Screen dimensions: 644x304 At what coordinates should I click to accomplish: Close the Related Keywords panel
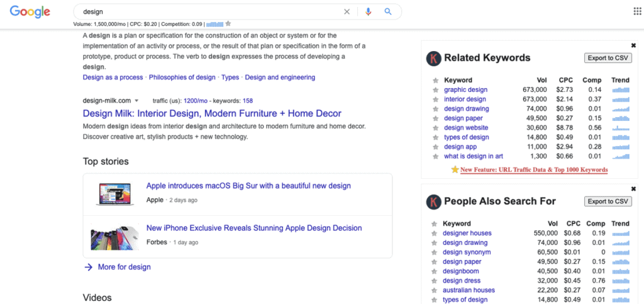(x=633, y=45)
